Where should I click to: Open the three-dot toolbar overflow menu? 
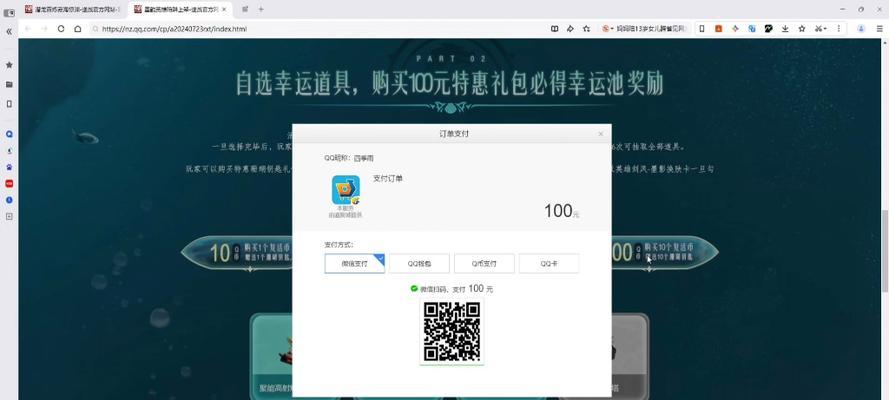[x=839, y=28]
